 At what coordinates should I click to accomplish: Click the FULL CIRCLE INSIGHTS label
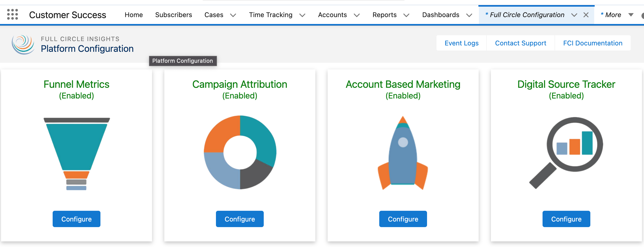tap(80, 39)
